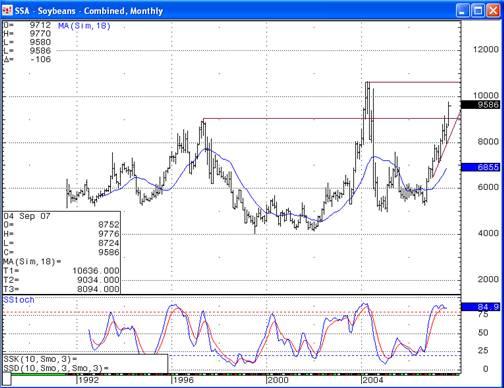
Task: Click the 10000 price axis label
Action: point(486,95)
